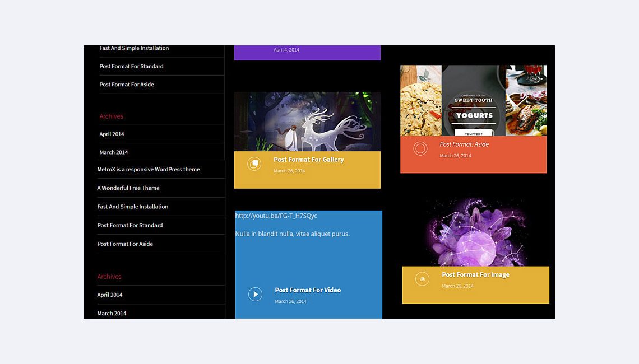Open 'April 2014' under the first Archives heading
The width and height of the screenshot is (639, 364).
(112, 134)
